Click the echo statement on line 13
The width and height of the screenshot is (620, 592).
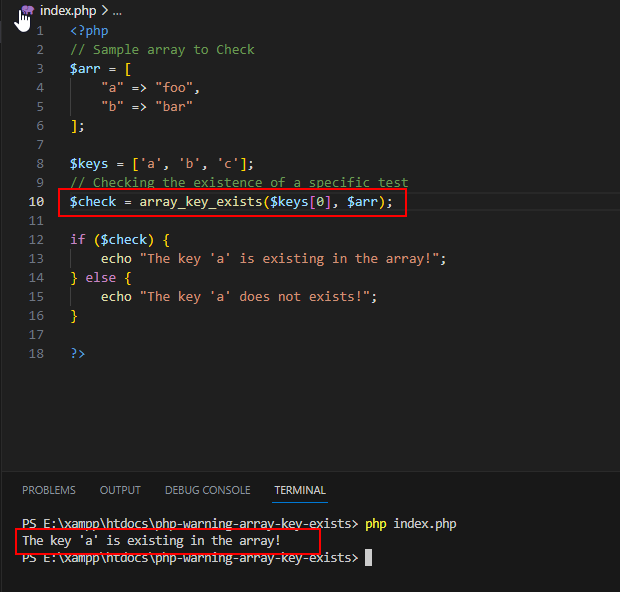coord(273,259)
